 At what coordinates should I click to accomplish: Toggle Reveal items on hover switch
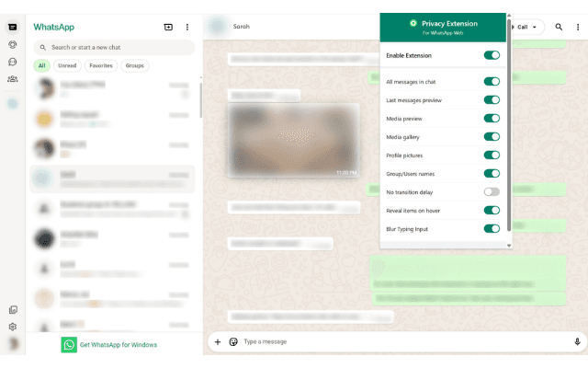pos(492,211)
